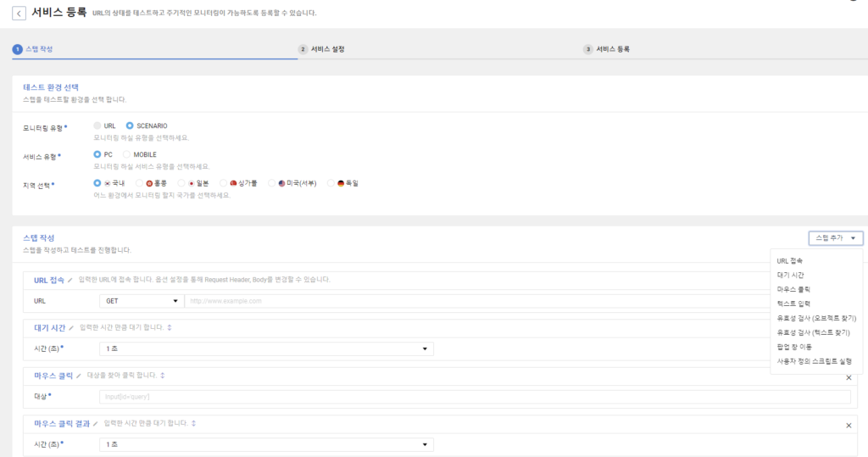
Task: Click the 대상 selector input field
Action: point(475,397)
